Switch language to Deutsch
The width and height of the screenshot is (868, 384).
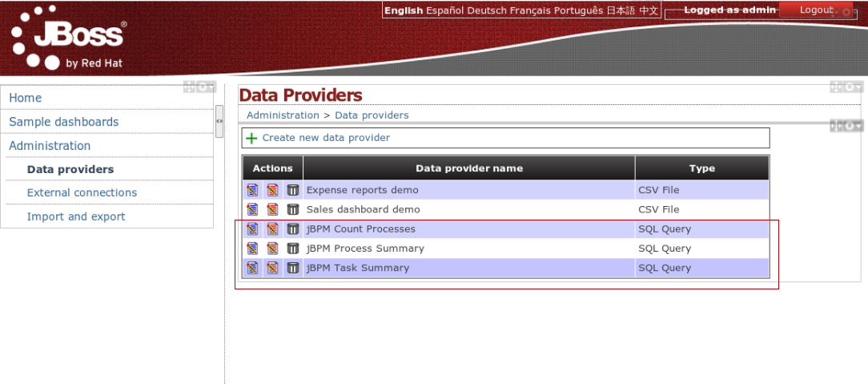click(x=487, y=10)
